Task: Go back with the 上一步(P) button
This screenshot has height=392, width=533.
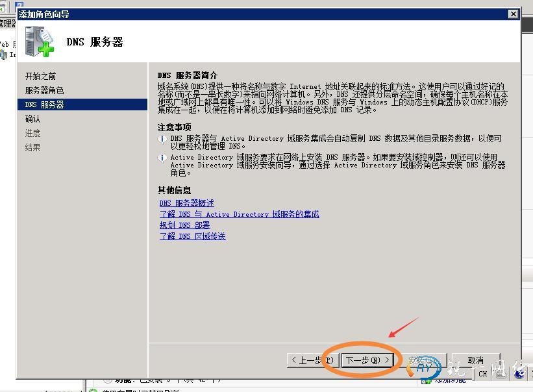Action: tap(312, 360)
